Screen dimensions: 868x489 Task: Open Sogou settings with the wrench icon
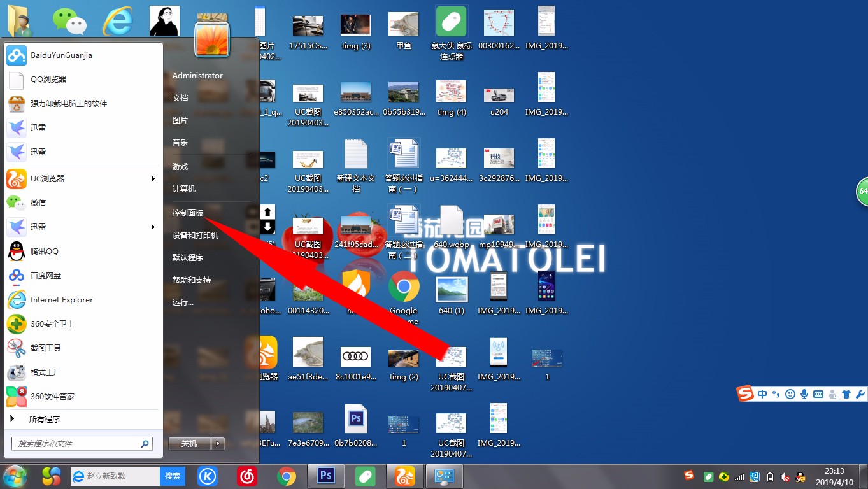click(861, 393)
